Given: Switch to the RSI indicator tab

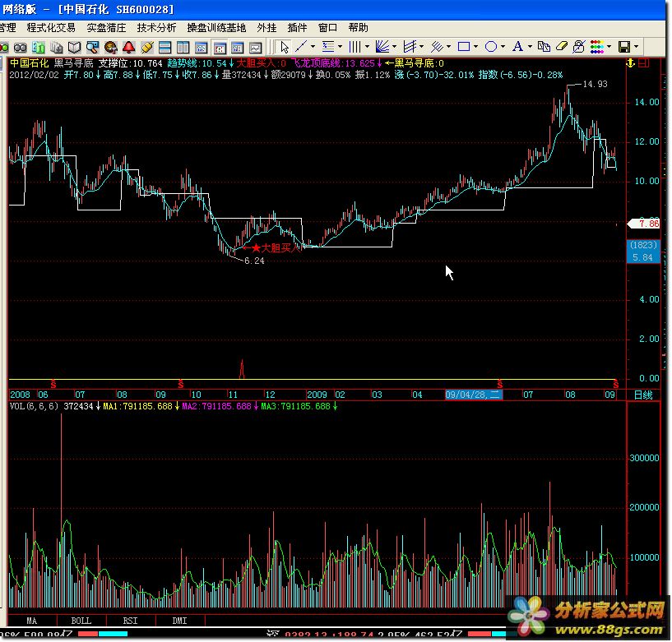Looking at the screenshot, I should (x=131, y=621).
